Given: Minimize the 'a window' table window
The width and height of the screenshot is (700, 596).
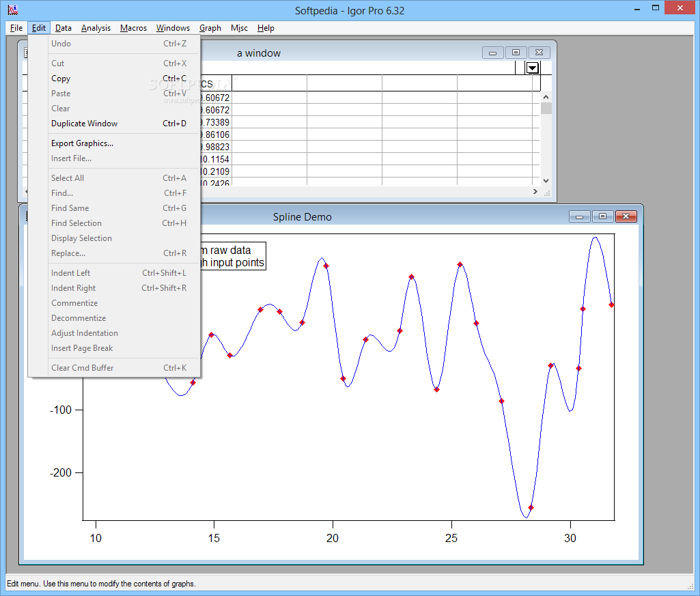Looking at the screenshot, I should click(x=493, y=53).
